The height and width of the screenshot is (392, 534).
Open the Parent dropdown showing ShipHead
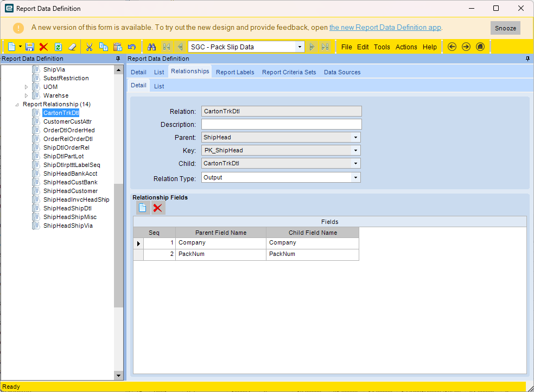tap(356, 138)
